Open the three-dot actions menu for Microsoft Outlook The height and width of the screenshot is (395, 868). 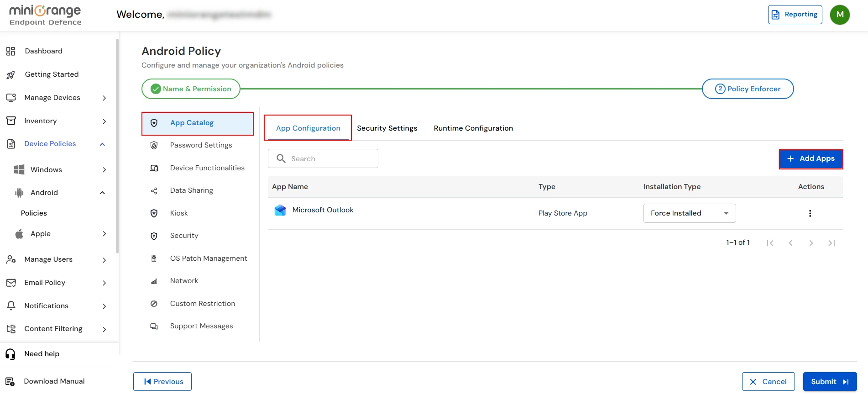[810, 213]
